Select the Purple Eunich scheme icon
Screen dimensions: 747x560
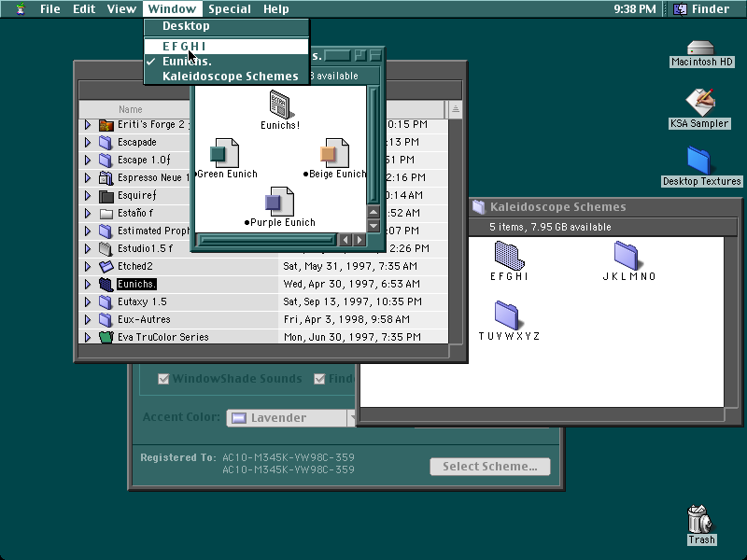click(x=279, y=202)
